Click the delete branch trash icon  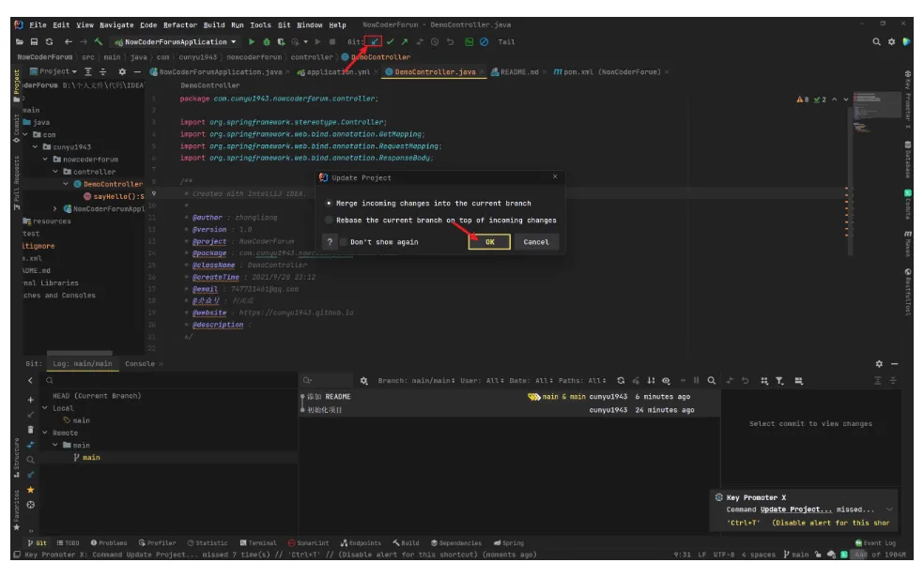[x=31, y=430]
